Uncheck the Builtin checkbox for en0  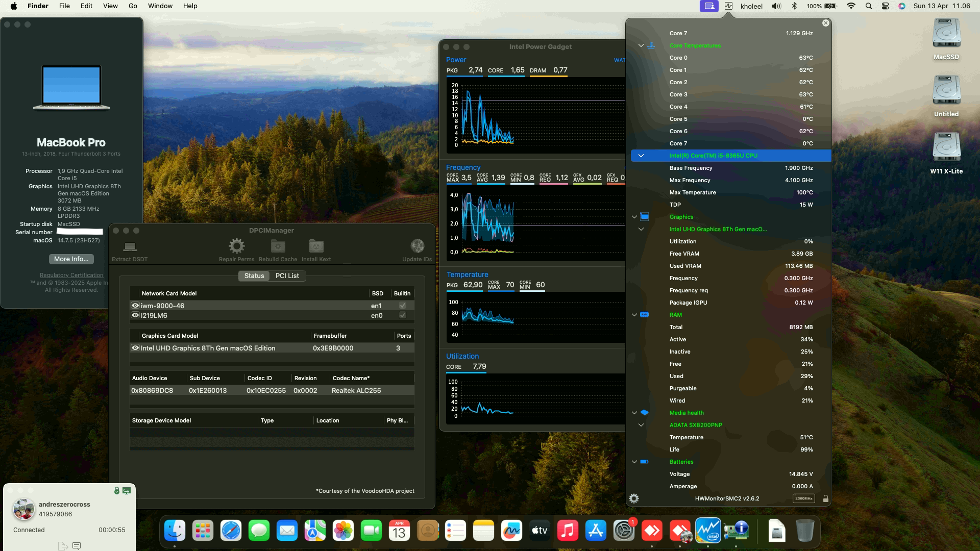point(402,315)
